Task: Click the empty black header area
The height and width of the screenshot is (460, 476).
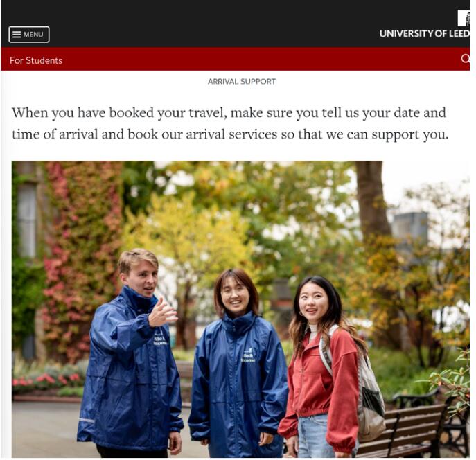Action: (213, 23)
